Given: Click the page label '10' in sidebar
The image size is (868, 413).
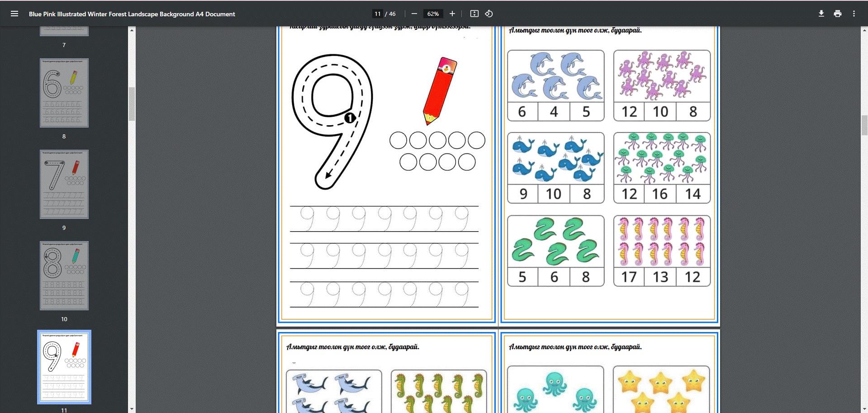Looking at the screenshot, I should click(64, 319).
